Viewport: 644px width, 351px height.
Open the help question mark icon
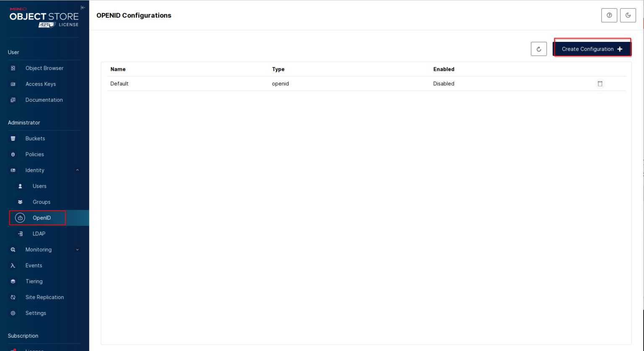(x=609, y=15)
